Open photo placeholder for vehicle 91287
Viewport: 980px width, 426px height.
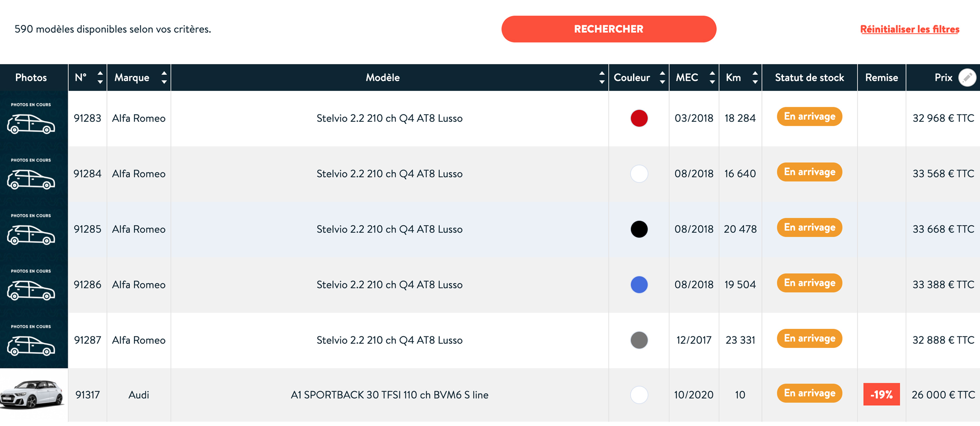click(x=34, y=340)
